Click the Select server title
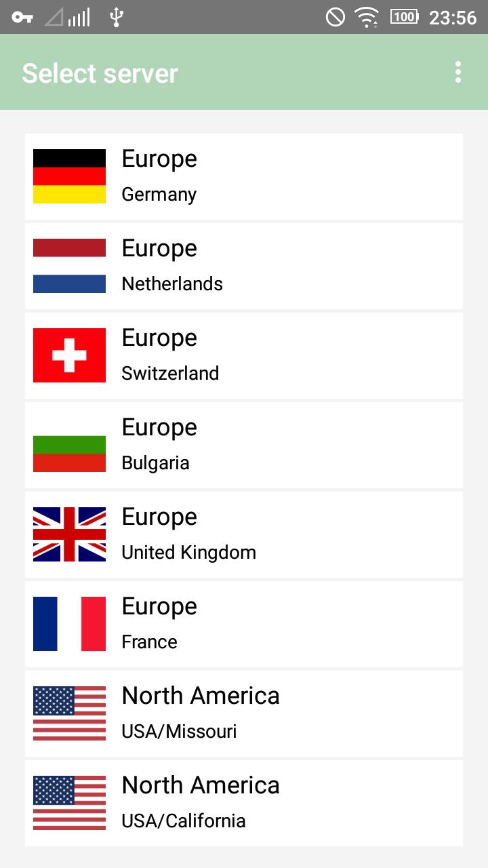Viewport: 488px width, 868px height. click(100, 73)
